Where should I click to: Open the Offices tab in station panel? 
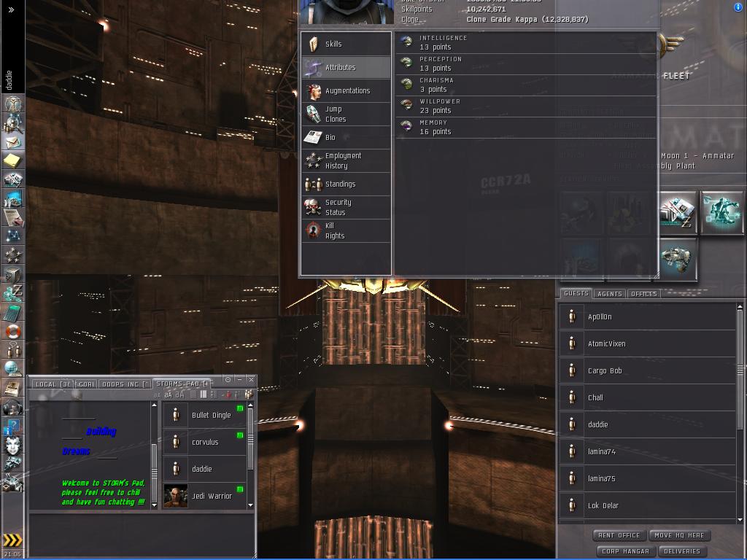[643, 294]
